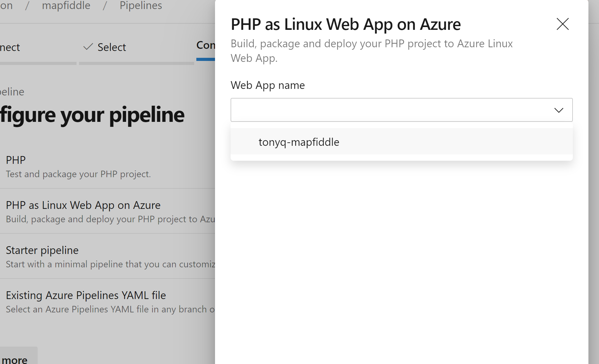This screenshot has width=599, height=364.
Task: Choose tonyq-mapfiddle from the dropdown list
Action: point(299,142)
